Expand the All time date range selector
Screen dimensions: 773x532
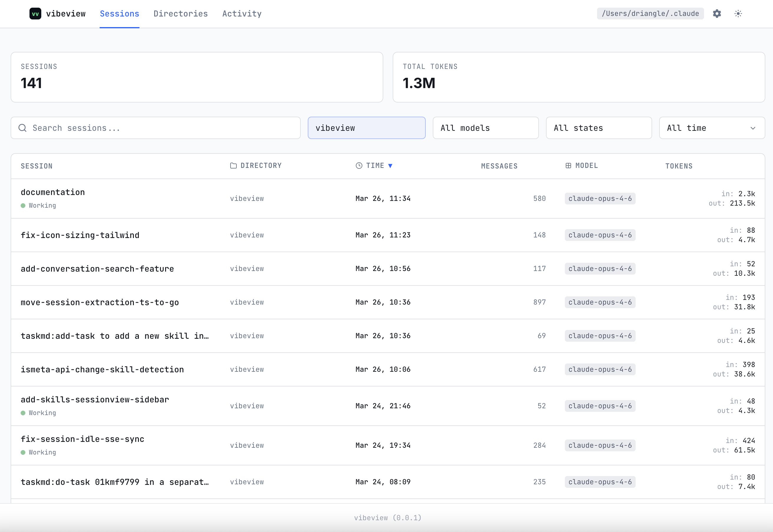(712, 128)
